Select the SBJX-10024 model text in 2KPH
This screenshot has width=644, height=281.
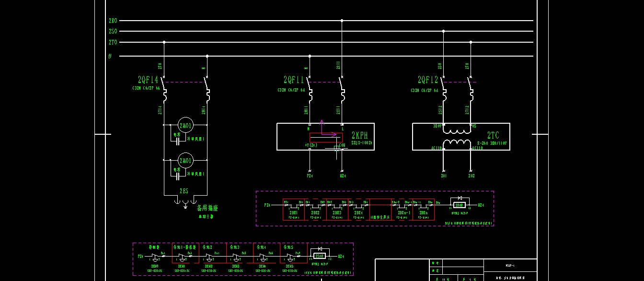(362, 143)
